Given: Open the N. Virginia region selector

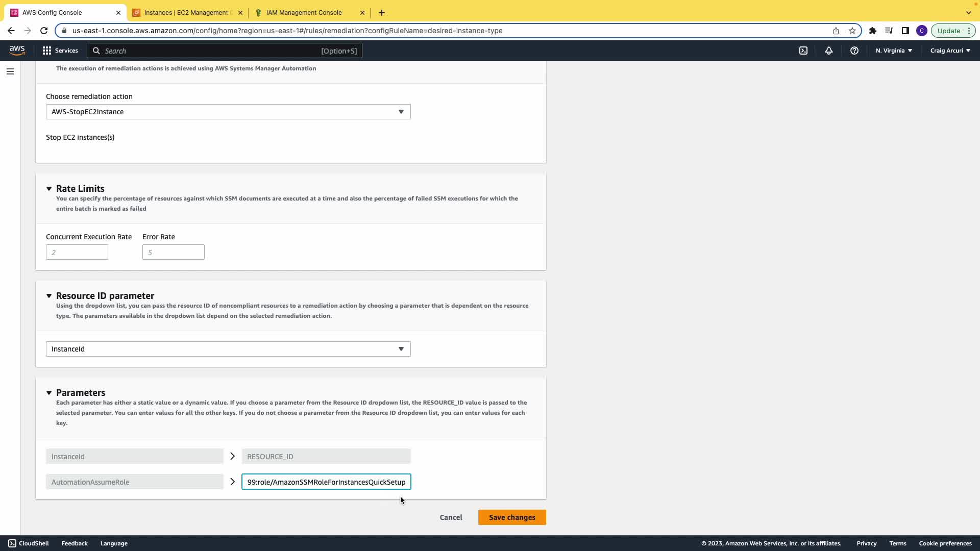Looking at the screenshot, I should pyautogui.click(x=894, y=51).
